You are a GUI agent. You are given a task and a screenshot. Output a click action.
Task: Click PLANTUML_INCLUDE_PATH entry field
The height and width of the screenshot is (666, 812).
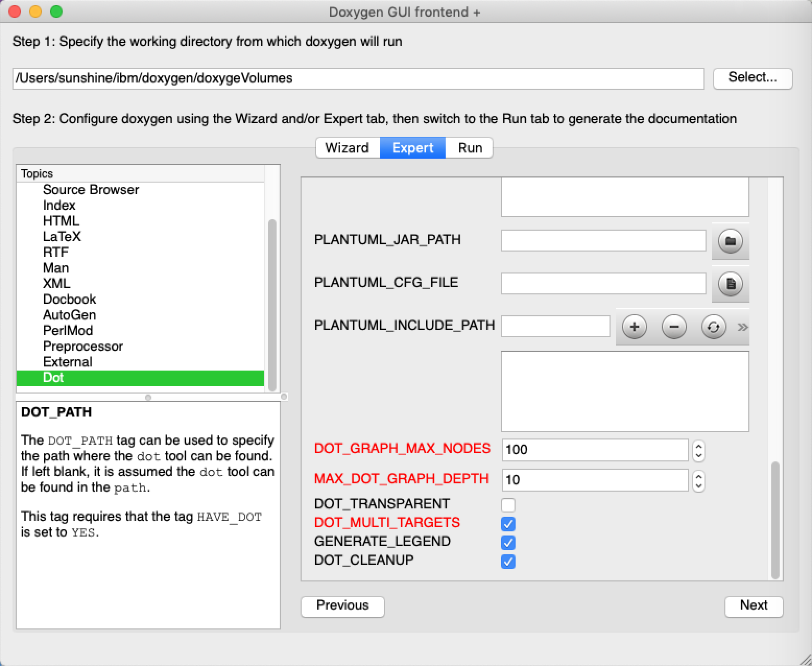tap(556, 327)
